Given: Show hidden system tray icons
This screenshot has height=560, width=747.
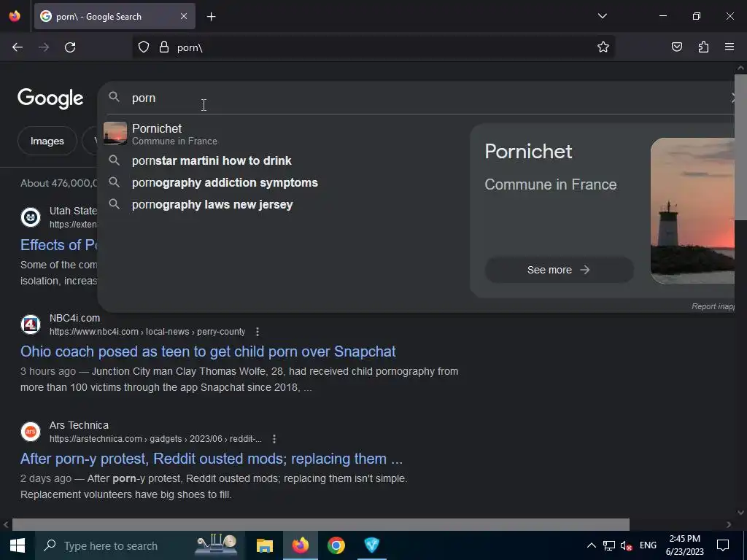Looking at the screenshot, I should 591,545.
